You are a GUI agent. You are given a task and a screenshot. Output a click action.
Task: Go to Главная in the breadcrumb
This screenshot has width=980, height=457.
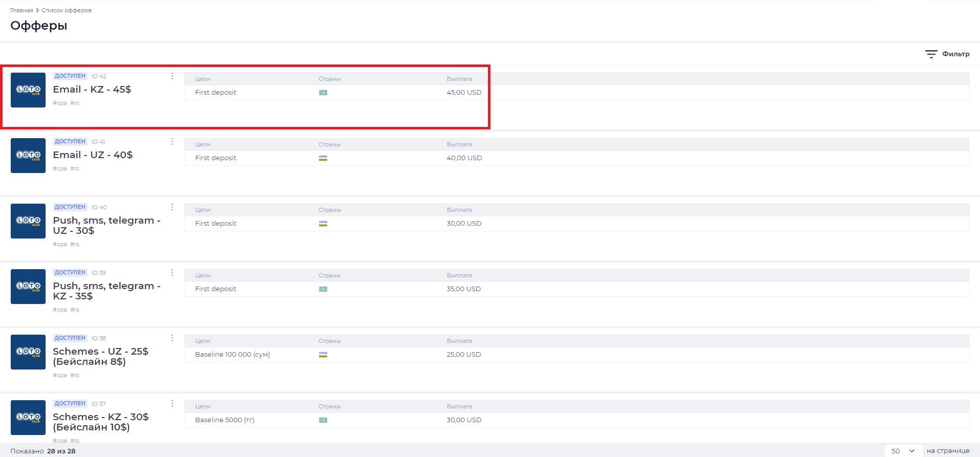(x=22, y=10)
